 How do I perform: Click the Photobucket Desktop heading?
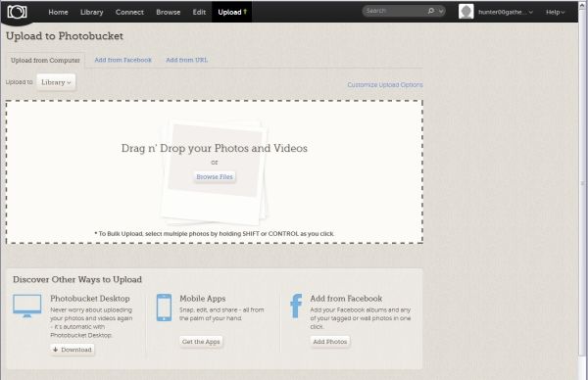(90, 299)
